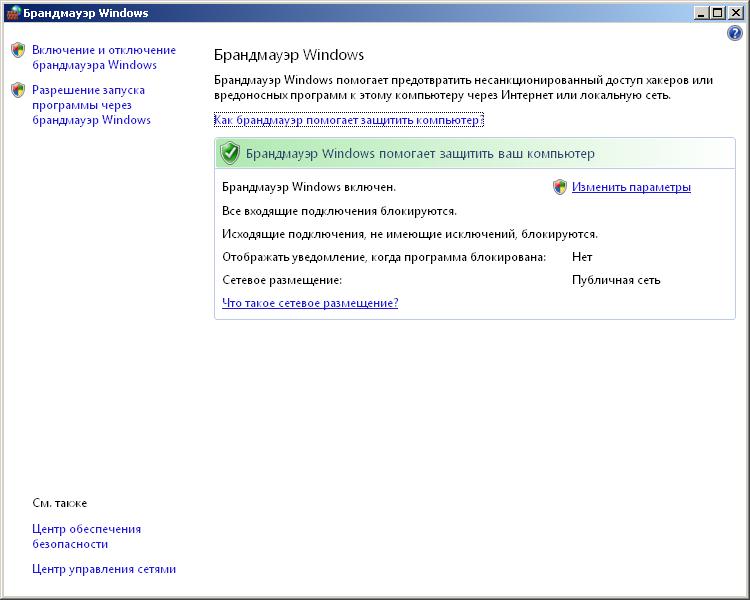The width and height of the screenshot is (750, 600).
Task: Click 'Отображать уведомление, когда программа блокирована:' label
Action: click(x=384, y=257)
